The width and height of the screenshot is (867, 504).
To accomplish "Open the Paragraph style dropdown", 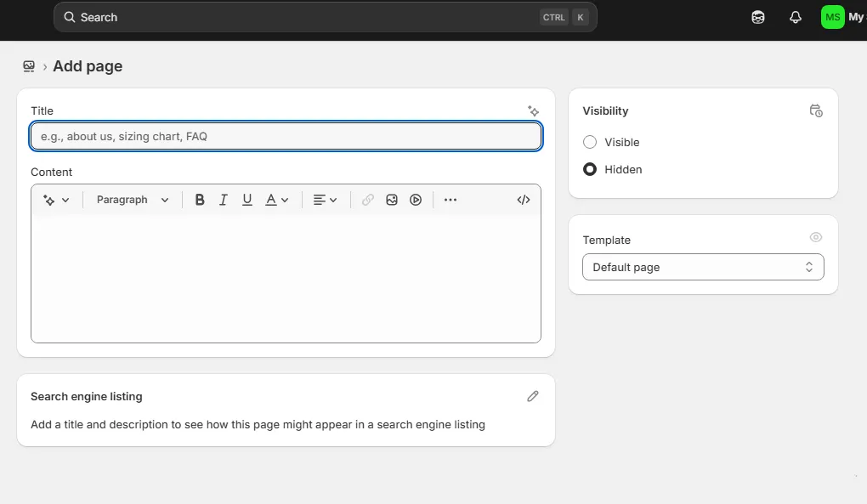I will pos(130,199).
